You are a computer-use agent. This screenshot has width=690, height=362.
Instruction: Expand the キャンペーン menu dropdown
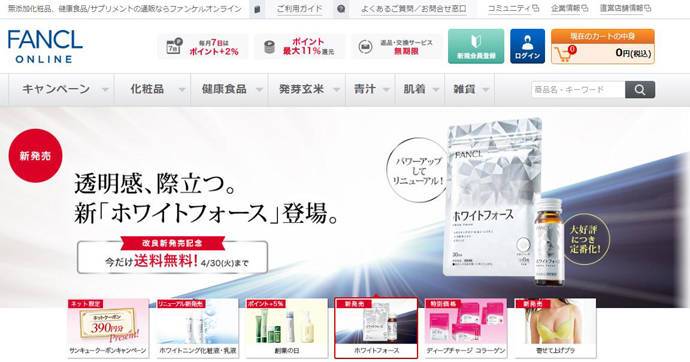tap(105, 90)
